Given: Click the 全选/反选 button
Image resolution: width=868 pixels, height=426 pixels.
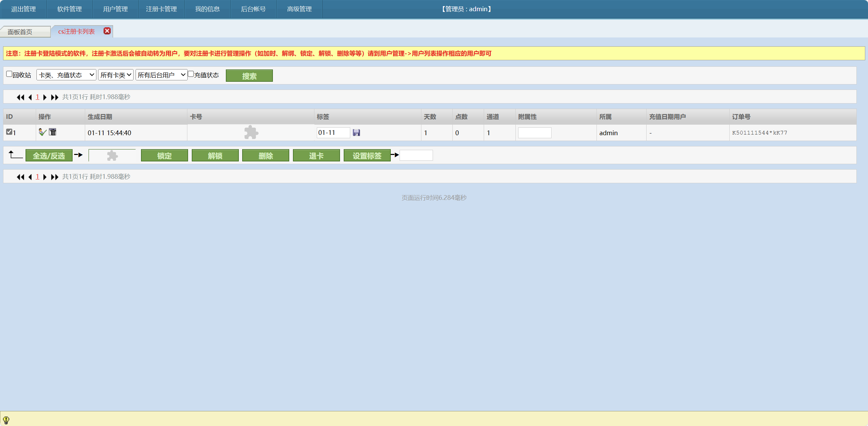Looking at the screenshot, I should point(49,156).
